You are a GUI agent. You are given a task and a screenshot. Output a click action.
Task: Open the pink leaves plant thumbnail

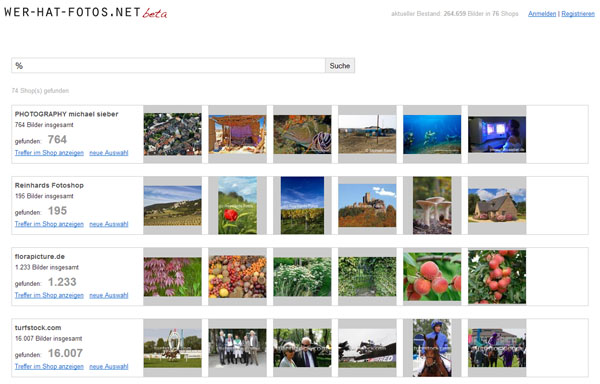point(173,277)
